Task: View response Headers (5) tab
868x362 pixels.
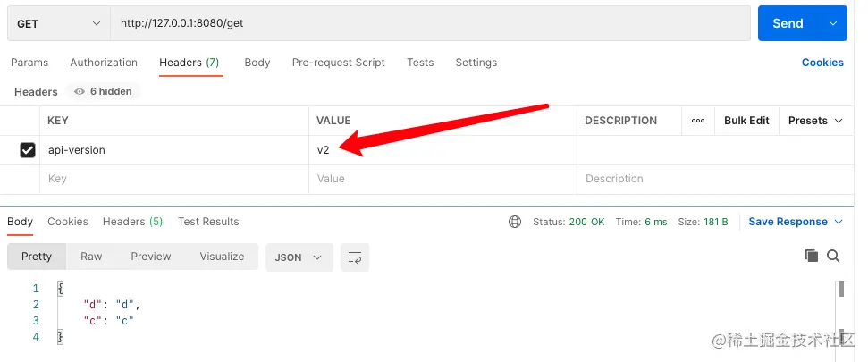Action: tap(133, 222)
